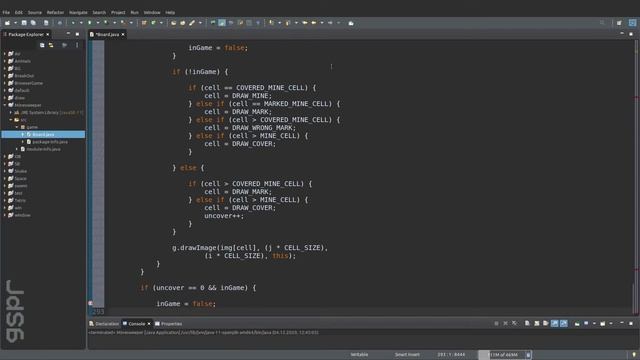Viewport: 640px width, 360px height.
Task: Click tip lightbulb icon in status bar
Action: point(634,355)
